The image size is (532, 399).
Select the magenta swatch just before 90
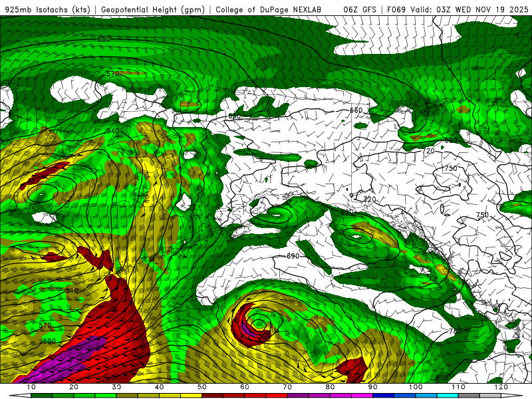pyautogui.click(x=362, y=396)
